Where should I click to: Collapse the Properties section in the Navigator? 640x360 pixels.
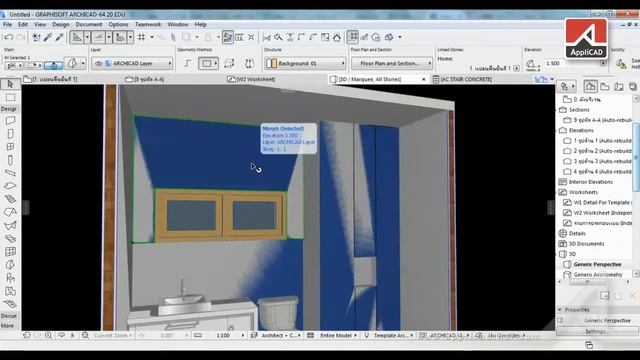(x=560, y=310)
